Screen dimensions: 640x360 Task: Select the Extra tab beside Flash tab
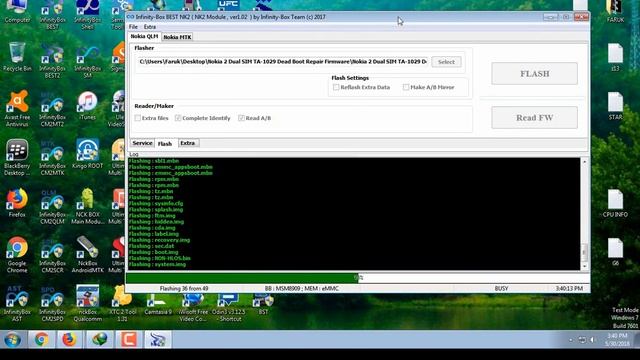(188, 143)
